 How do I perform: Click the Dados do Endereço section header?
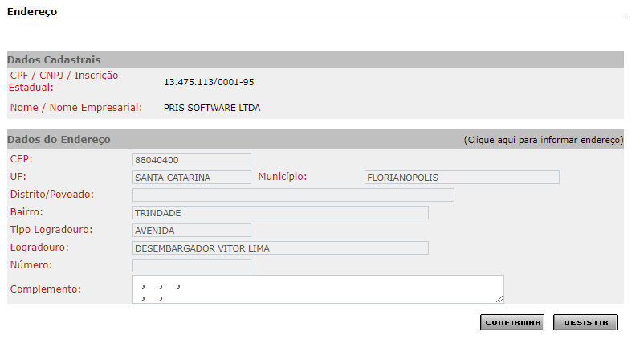(59, 140)
